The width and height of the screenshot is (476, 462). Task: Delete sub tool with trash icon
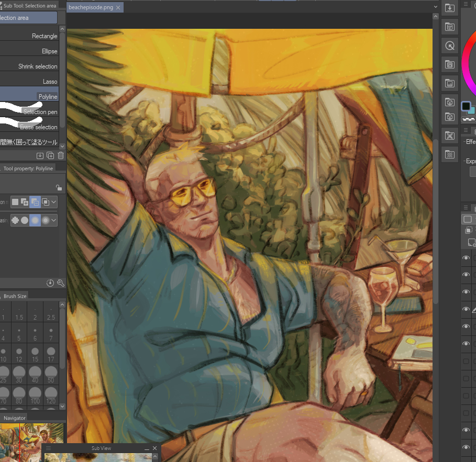point(61,155)
